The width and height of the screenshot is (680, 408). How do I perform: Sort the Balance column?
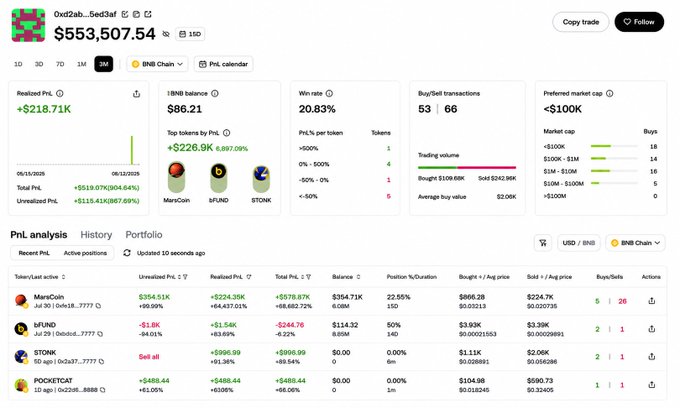coord(358,277)
